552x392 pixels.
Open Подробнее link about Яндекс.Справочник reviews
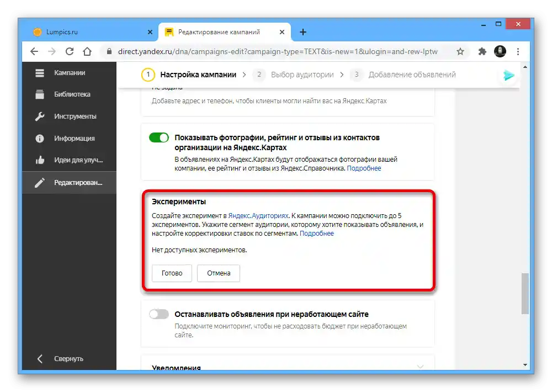pyautogui.click(x=364, y=168)
